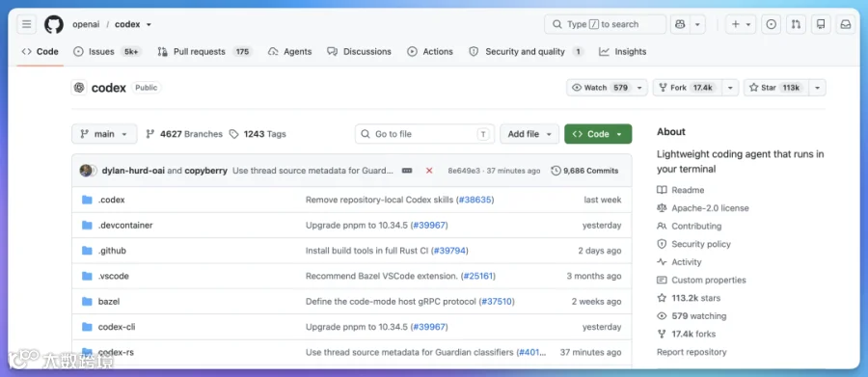
Task: Go to GitHub home via Octocat logo
Action: (x=54, y=24)
